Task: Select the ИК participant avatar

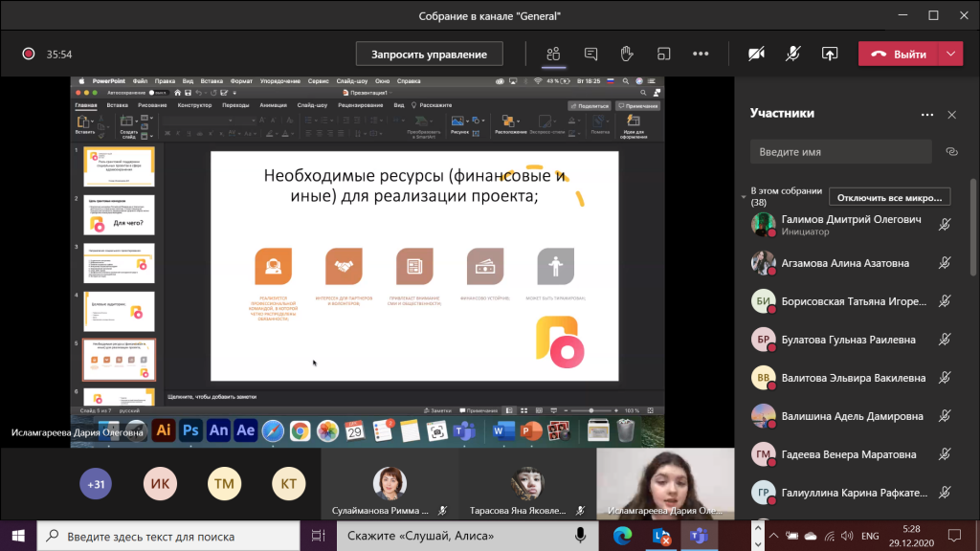Action: tap(160, 483)
